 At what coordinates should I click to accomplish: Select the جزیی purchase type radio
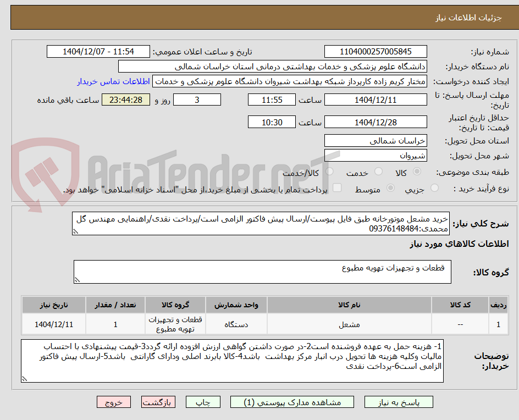coord(434,188)
